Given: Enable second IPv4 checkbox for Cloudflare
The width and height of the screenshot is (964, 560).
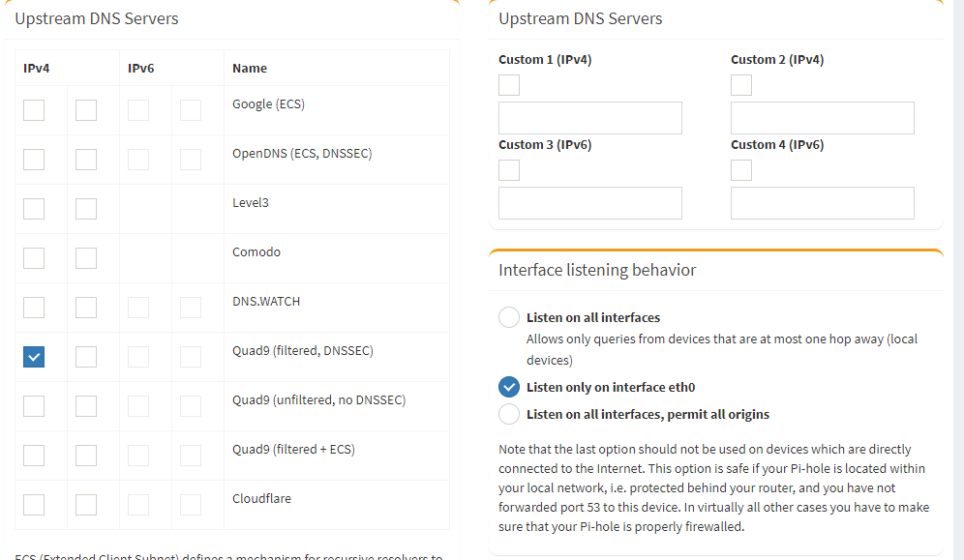Looking at the screenshot, I should (x=86, y=505).
